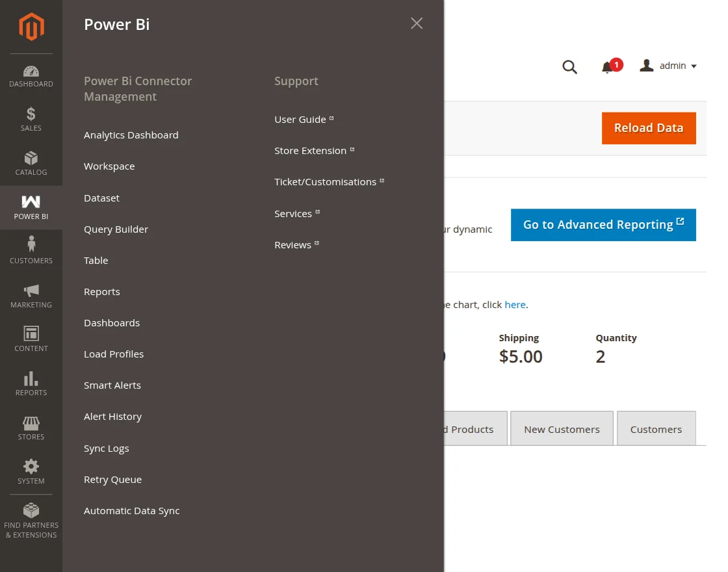The image size is (728, 572).
Task: Click the 'here' chart link
Action: [515, 305]
